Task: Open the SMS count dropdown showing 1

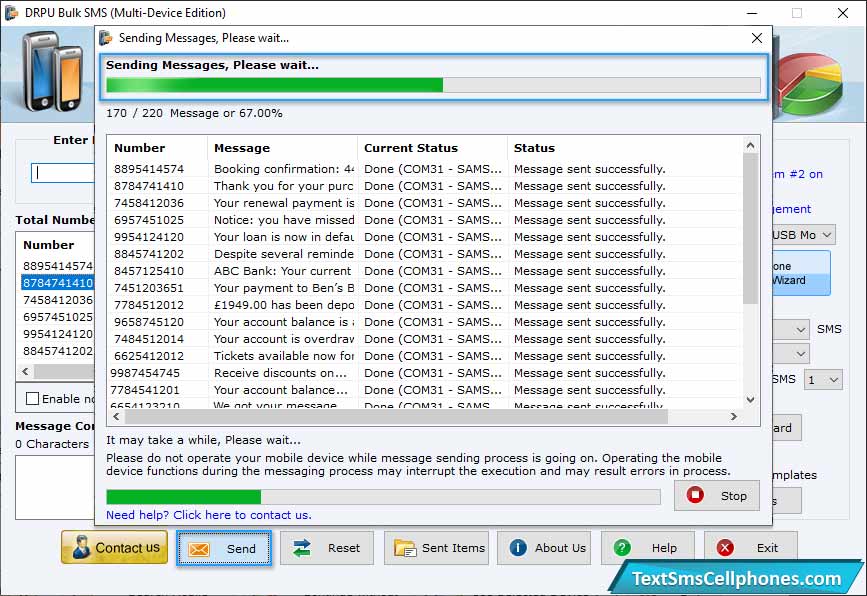Action: (823, 380)
